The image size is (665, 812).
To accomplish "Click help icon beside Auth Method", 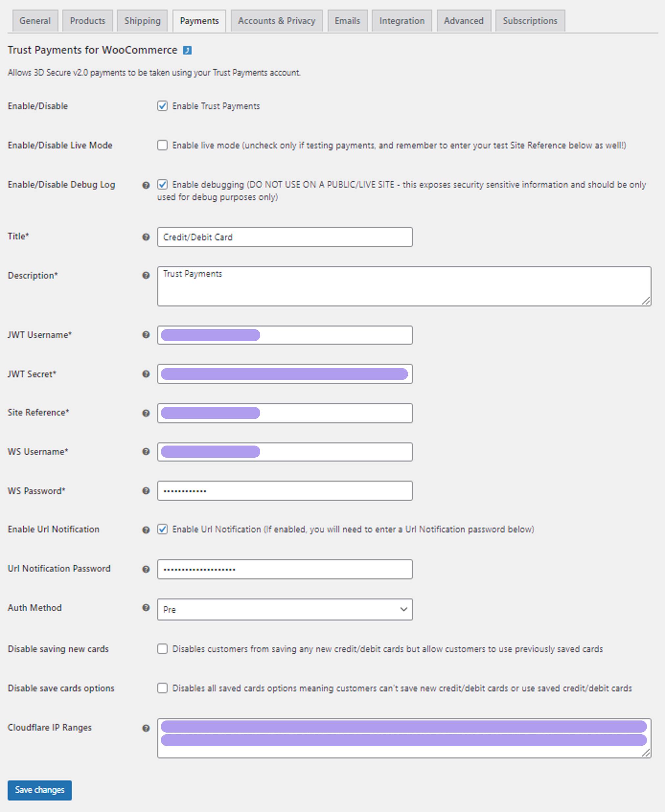I will click(145, 608).
